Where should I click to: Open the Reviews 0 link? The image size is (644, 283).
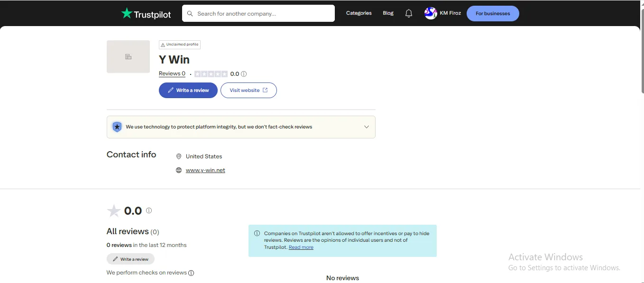tap(172, 73)
